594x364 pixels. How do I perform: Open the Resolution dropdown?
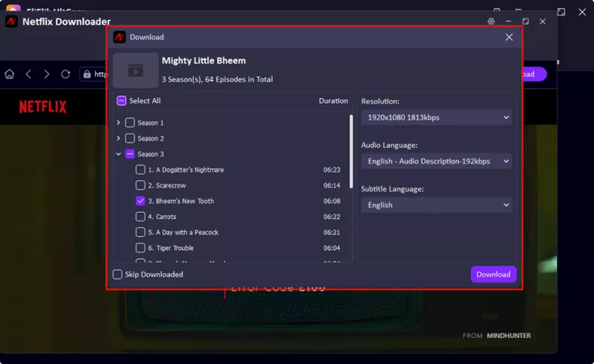[x=436, y=117]
